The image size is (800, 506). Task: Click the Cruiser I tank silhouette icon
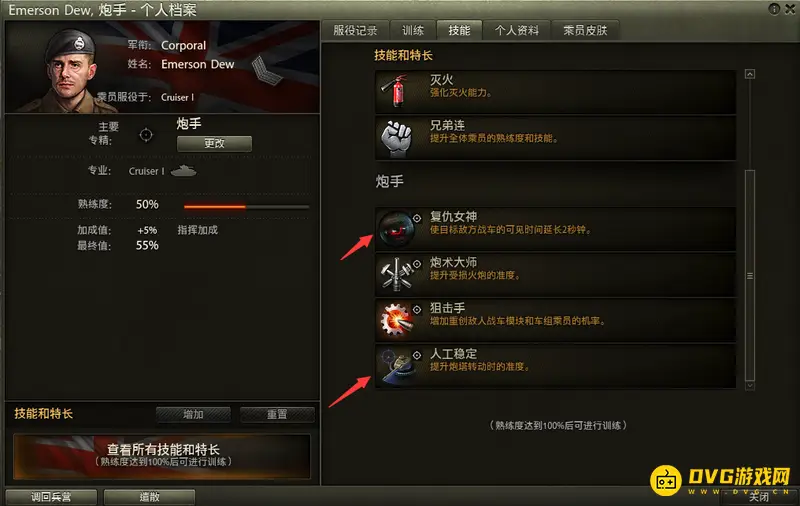click(x=183, y=171)
